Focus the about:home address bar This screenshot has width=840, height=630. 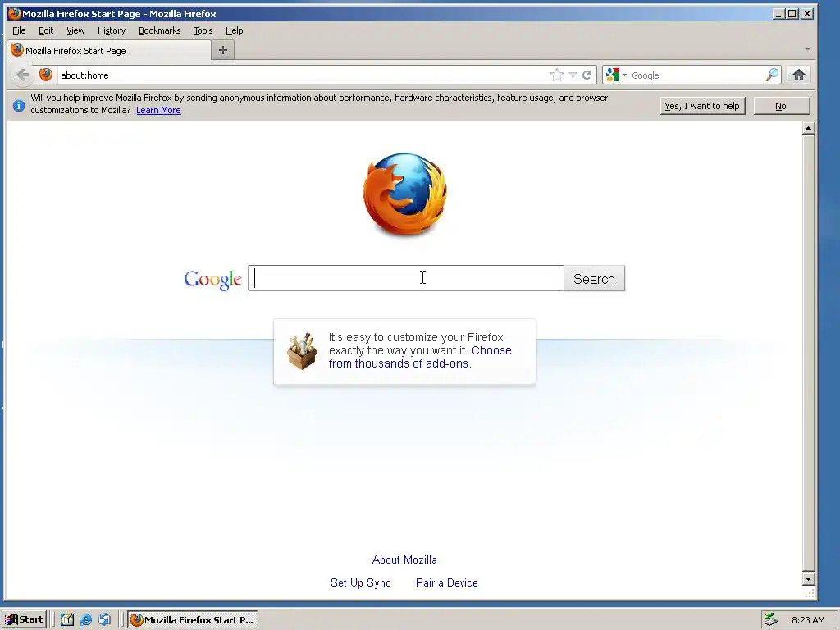303,75
